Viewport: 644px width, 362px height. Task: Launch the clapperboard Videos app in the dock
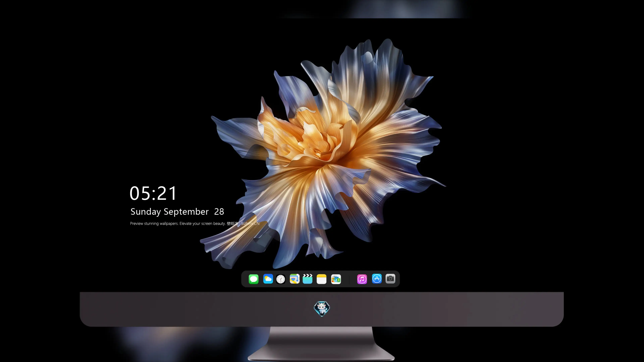(308, 279)
